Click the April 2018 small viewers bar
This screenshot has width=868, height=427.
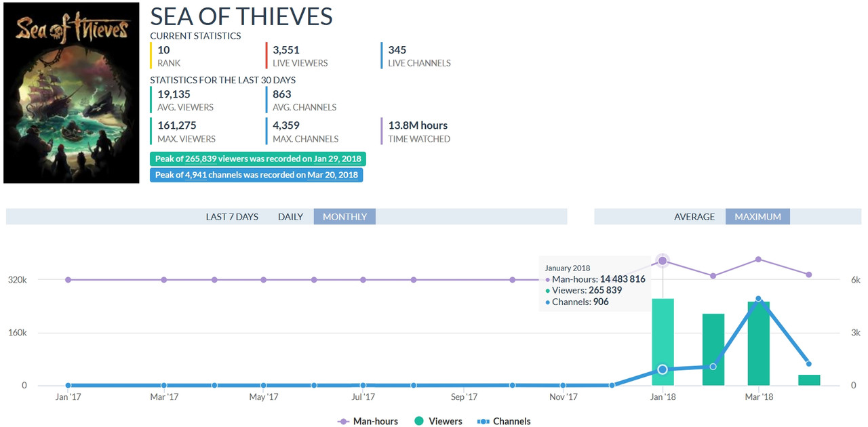809,380
